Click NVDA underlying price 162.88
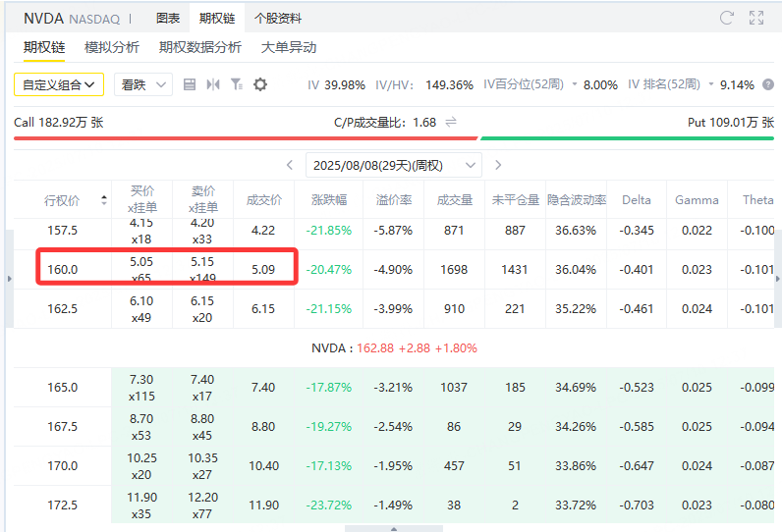 point(375,348)
